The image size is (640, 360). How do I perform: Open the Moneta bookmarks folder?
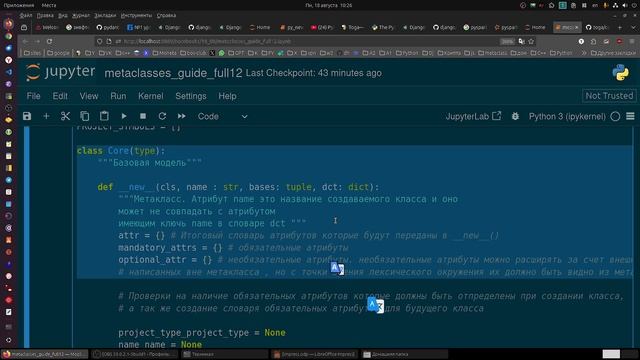pyautogui.click(x=164, y=53)
